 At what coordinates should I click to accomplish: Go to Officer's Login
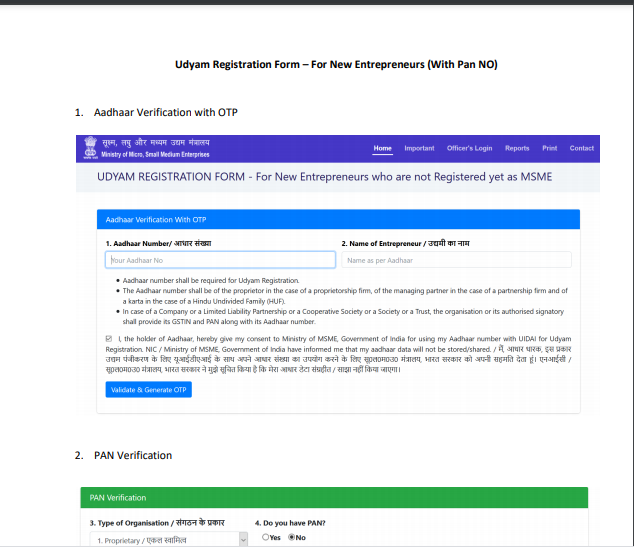pyautogui.click(x=469, y=148)
